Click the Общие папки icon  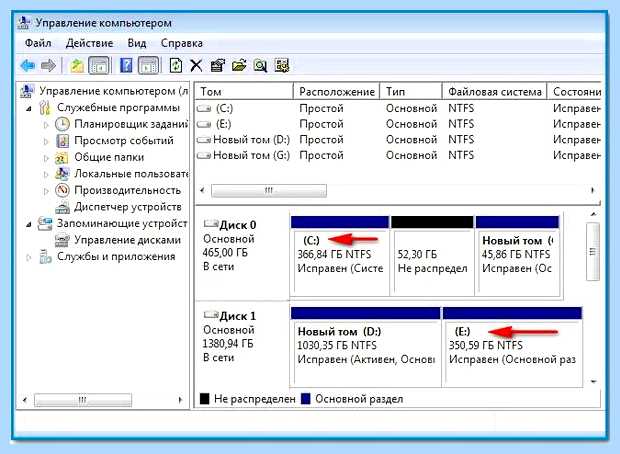tap(62, 157)
